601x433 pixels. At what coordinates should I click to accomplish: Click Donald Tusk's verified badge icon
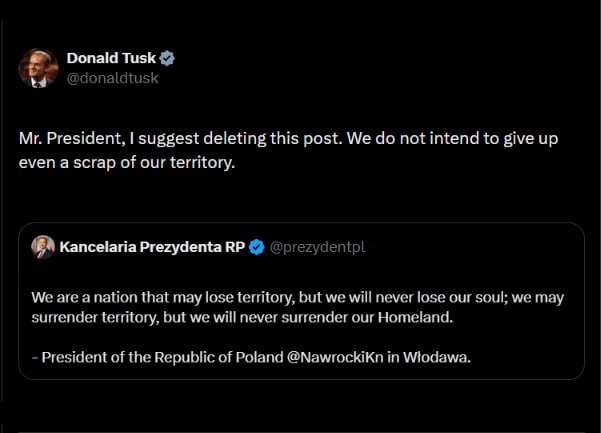tap(167, 58)
